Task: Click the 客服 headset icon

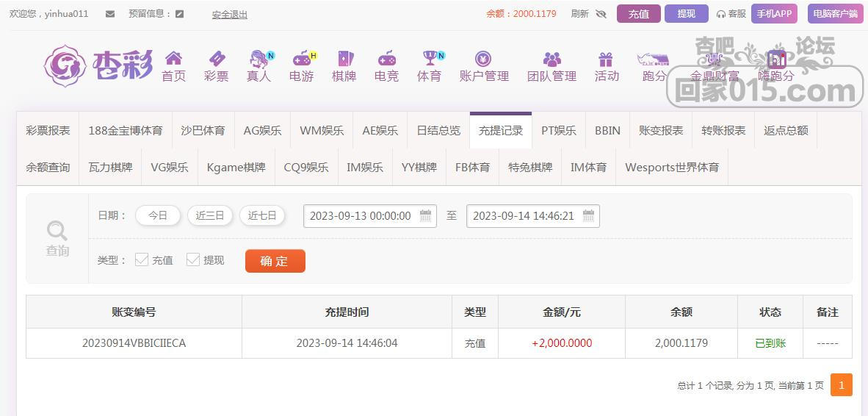Action: (720, 15)
